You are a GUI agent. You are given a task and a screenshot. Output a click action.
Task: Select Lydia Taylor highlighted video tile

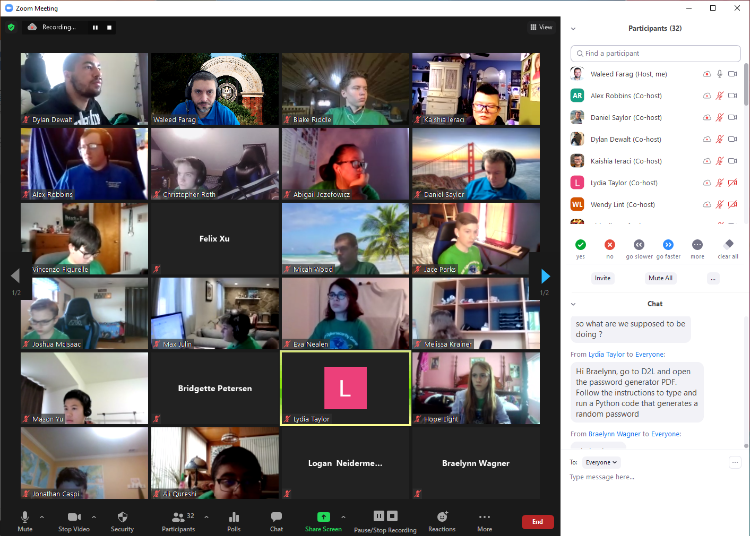[x=345, y=388]
